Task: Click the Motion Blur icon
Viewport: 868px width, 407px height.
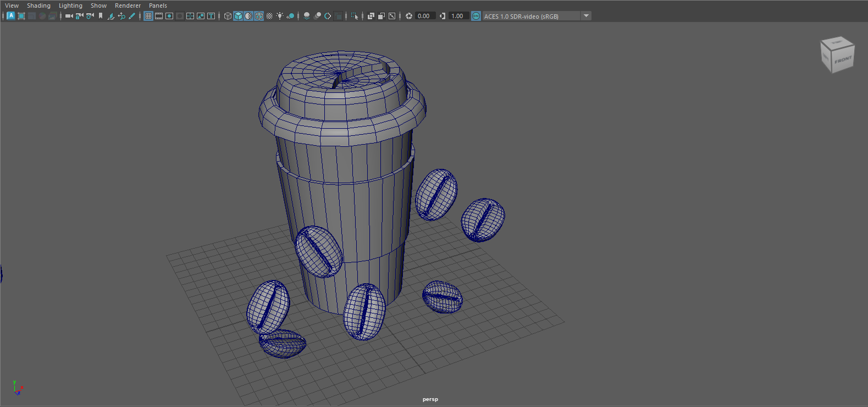Action: (317, 16)
